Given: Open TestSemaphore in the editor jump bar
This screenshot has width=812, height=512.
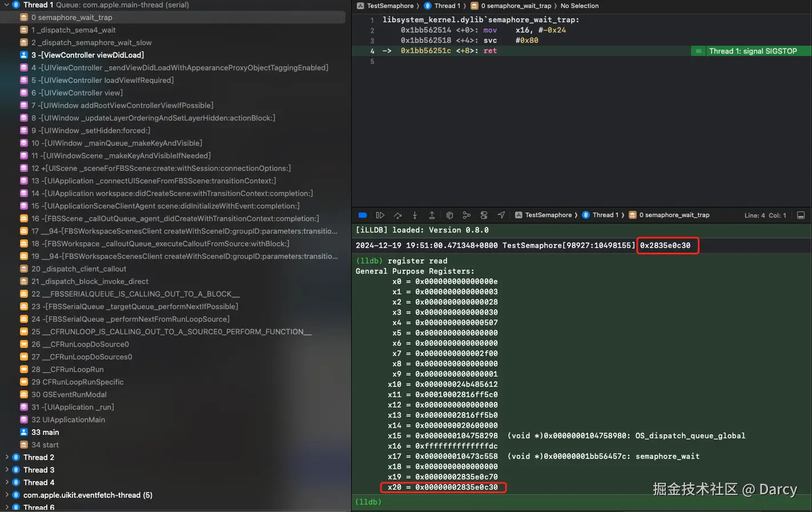Looking at the screenshot, I should click(x=385, y=6).
